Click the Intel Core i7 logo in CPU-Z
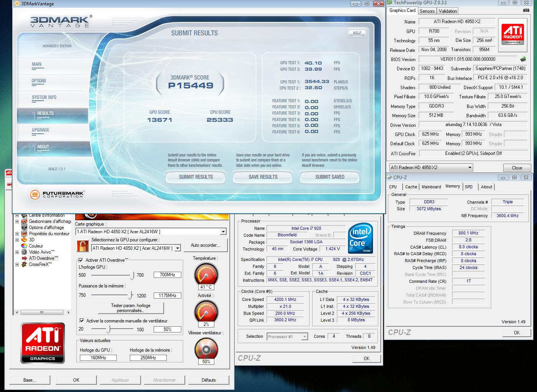The image size is (537, 392). pos(360,238)
